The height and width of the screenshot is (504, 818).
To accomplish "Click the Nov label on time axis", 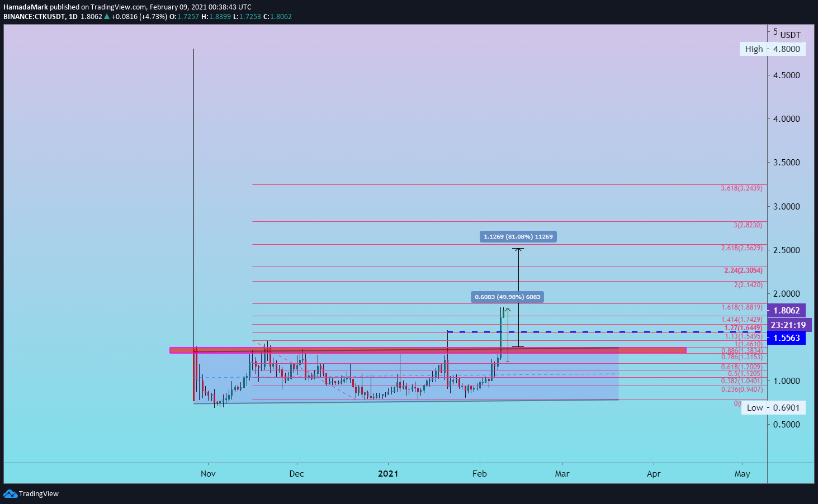I will coord(208,474).
